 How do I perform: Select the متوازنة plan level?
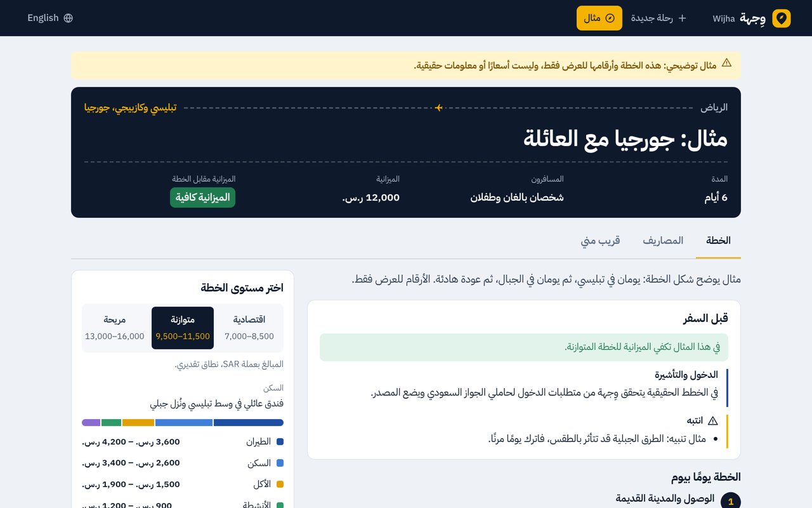tap(183, 328)
